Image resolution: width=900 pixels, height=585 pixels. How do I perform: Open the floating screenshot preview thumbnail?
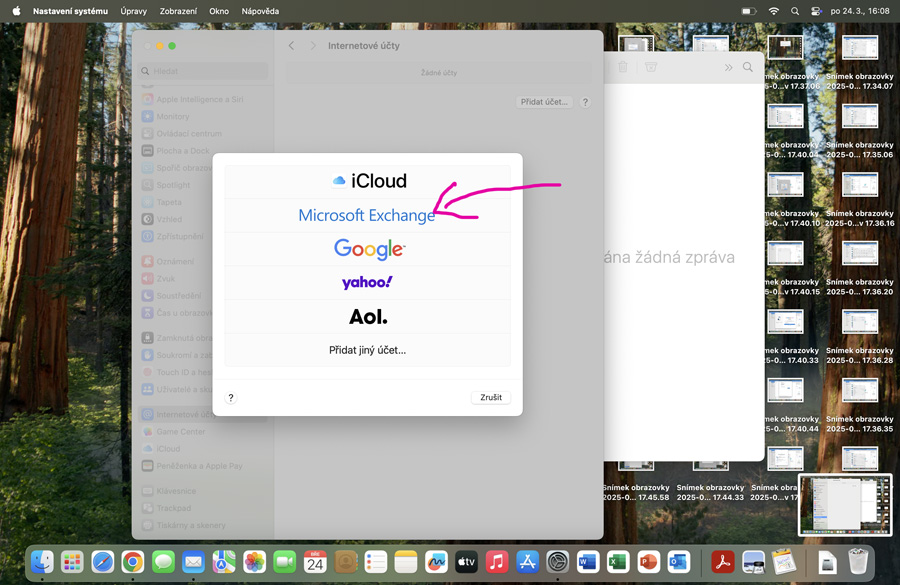pos(845,504)
